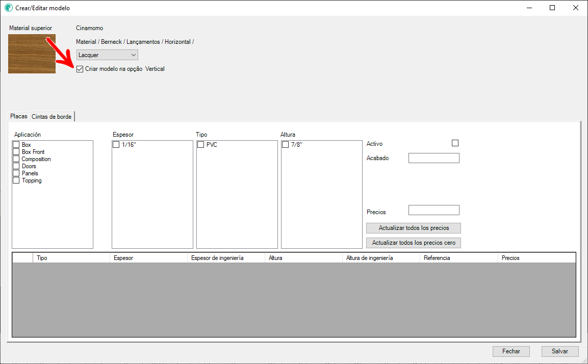The width and height of the screenshot is (588, 364).
Task: Click the Altura de ingeniería column header
Action: point(381,258)
